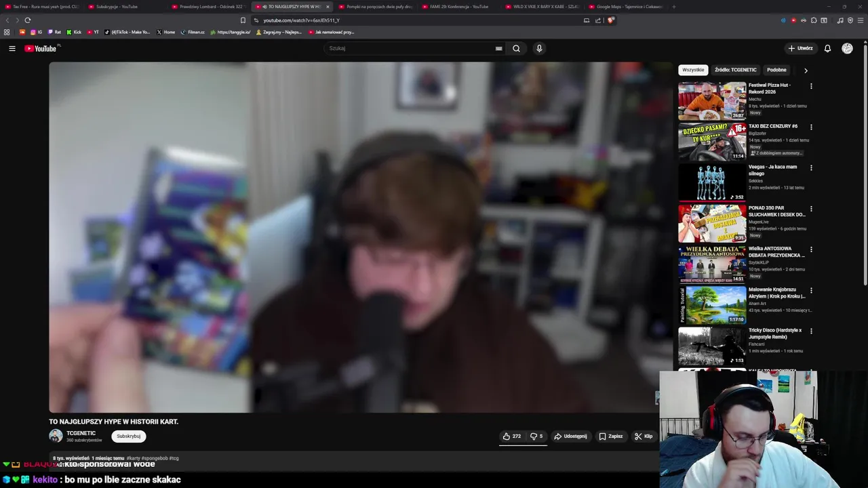The height and width of the screenshot is (488, 868).
Task: Click the address bar URL
Action: point(301,20)
